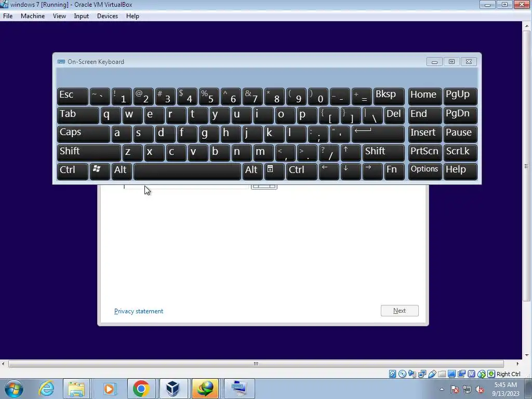Show hidden system tray icons
Image resolution: width=532 pixels, height=399 pixels.
coord(442,390)
